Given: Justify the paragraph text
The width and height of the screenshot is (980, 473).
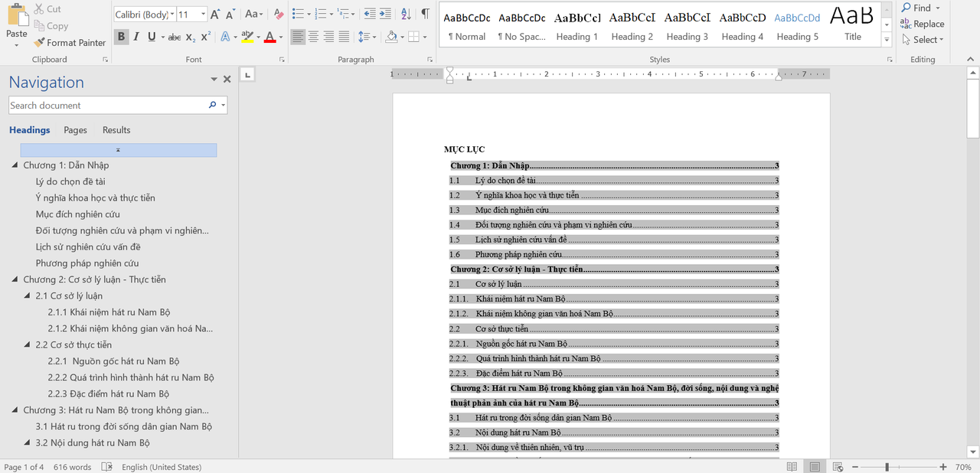Looking at the screenshot, I should coord(344,37).
